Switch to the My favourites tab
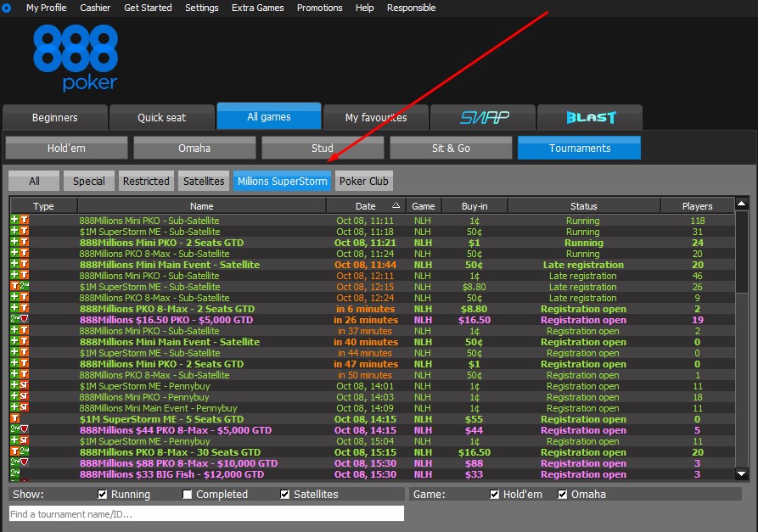Image resolution: width=758 pixels, height=532 pixels. pos(375,117)
